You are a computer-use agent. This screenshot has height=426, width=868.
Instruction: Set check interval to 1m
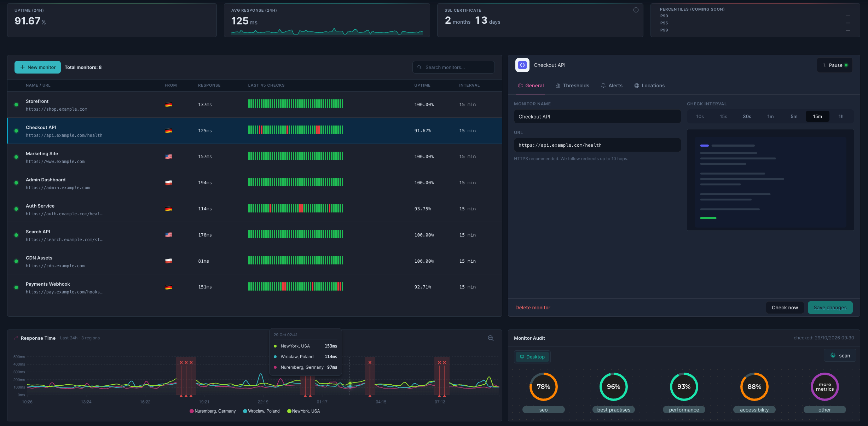(770, 116)
